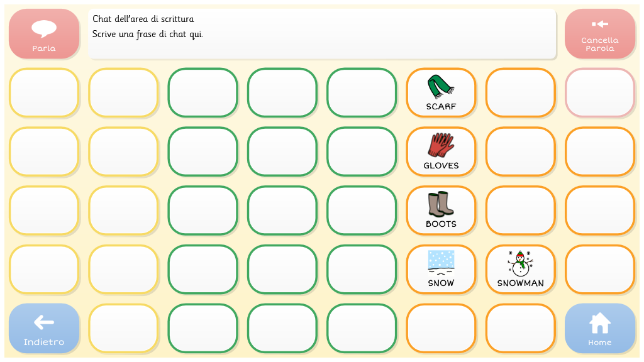
Task: Select the SCARF symbol cell
Action: tap(441, 93)
